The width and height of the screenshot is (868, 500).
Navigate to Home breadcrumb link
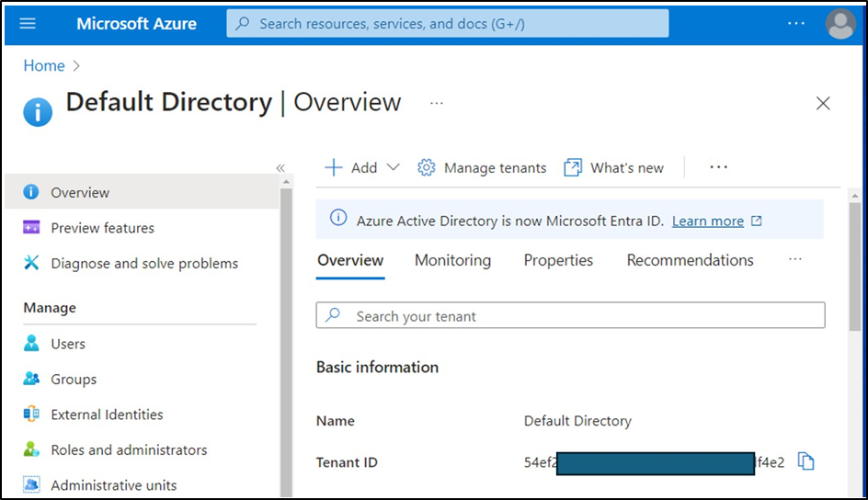pos(44,65)
